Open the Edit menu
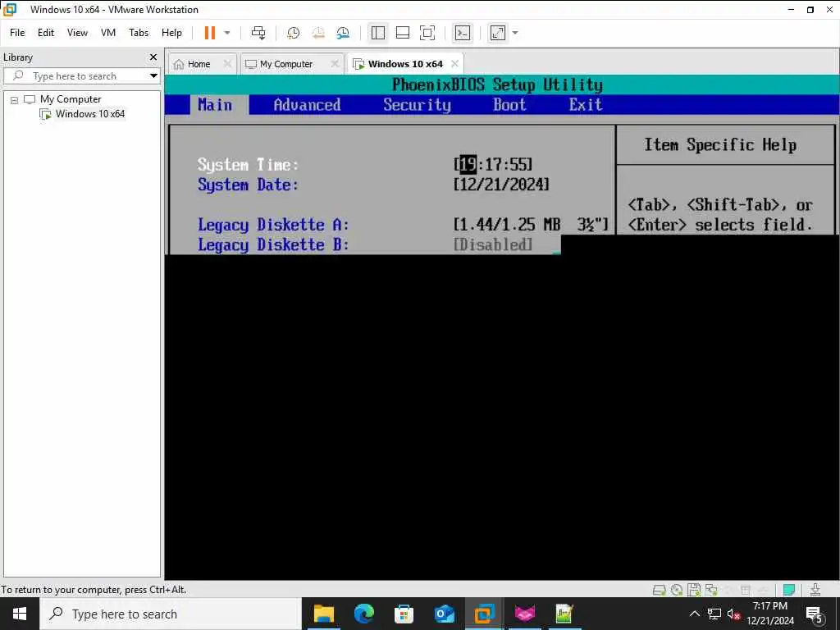The width and height of the screenshot is (840, 630). 46,33
